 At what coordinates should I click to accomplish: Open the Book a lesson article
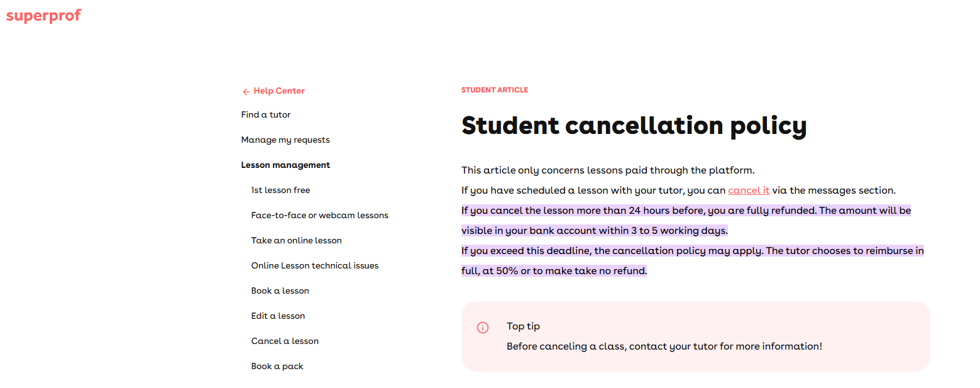(x=280, y=291)
